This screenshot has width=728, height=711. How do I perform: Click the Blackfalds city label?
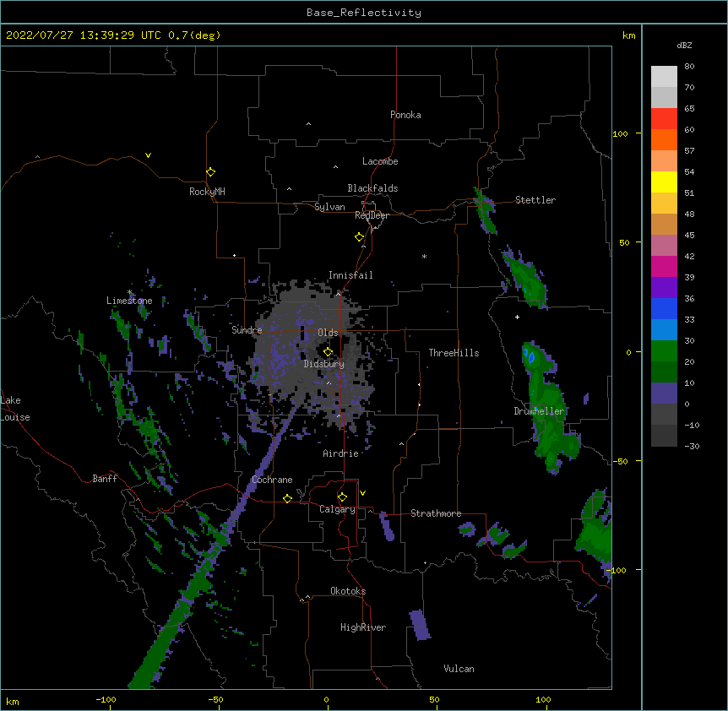click(x=372, y=188)
